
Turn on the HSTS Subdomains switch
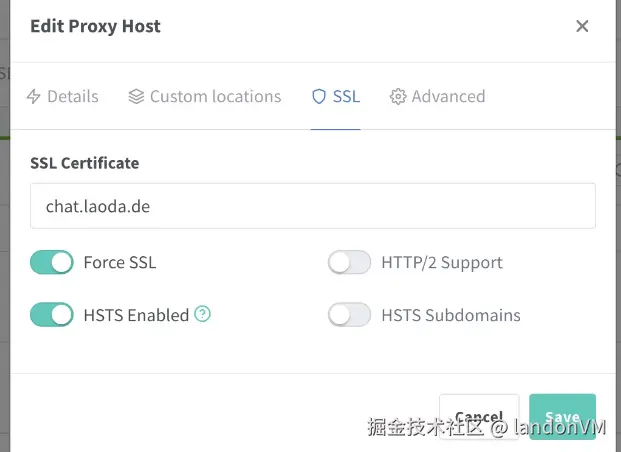coord(350,315)
